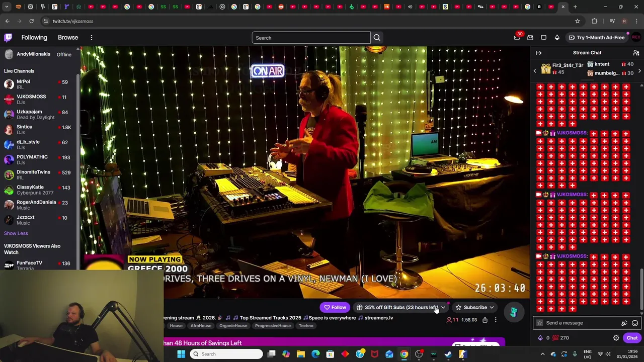Click the teal extension icon beside Subscribe

tap(513, 312)
